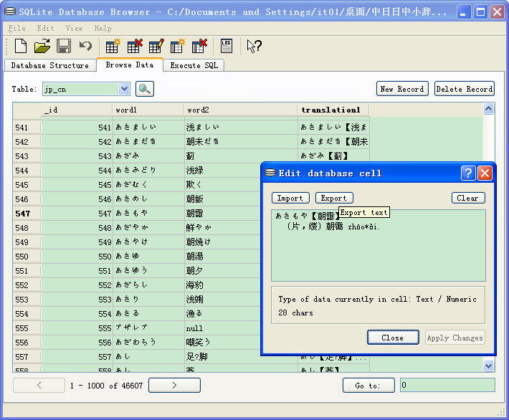This screenshot has height=420, width=509.
Task: Click the '1 - 1000 of 46607' record count
Action: [x=107, y=386]
